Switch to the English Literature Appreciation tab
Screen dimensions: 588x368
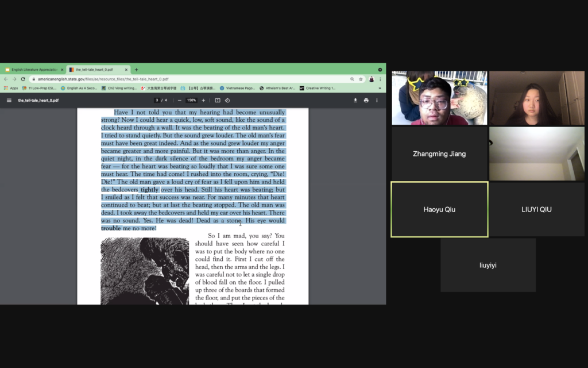coord(34,70)
